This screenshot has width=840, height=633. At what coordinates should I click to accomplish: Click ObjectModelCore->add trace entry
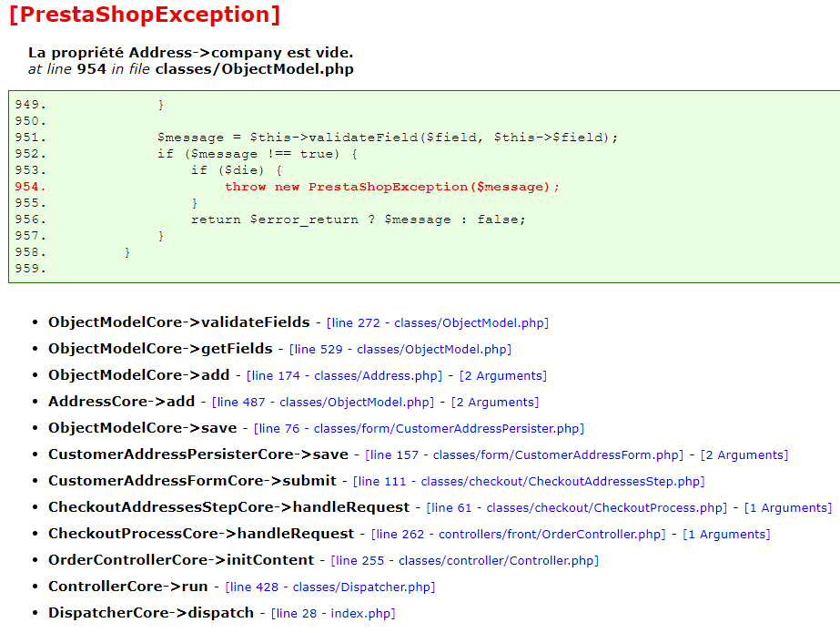[x=138, y=374]
